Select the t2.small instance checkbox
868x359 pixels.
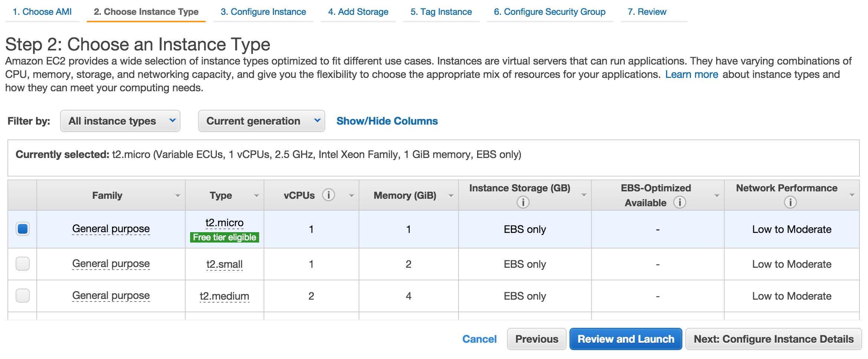pos(23,264)
